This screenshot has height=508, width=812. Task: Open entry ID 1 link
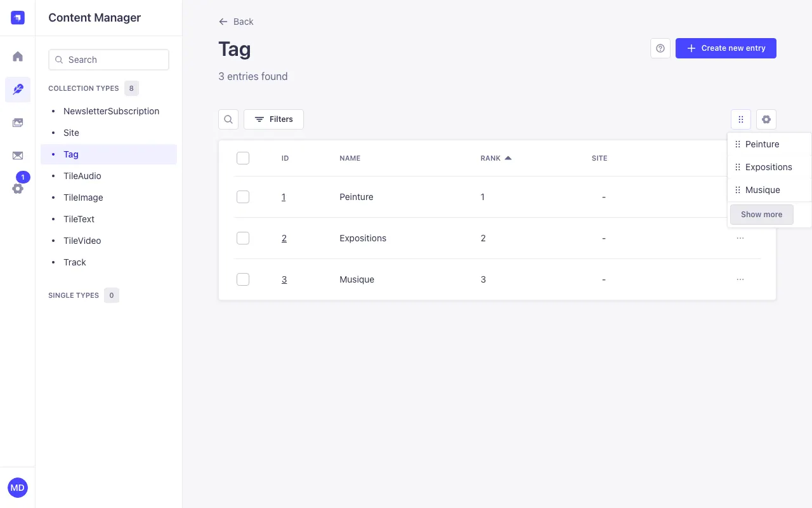(x=284, y=197)
